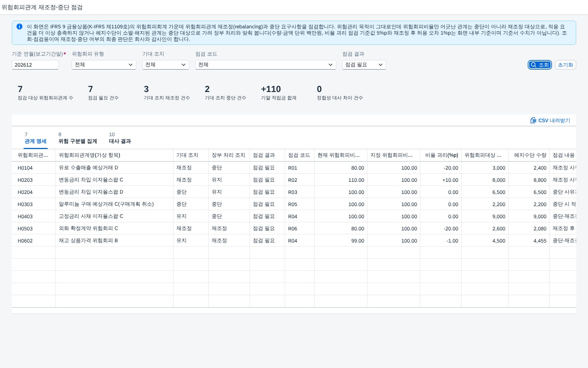This screenshot has width=588, height=368.
Task: Click the CSV 내려받기 export button
Action: pyautogui.click(x=550, y=120)
